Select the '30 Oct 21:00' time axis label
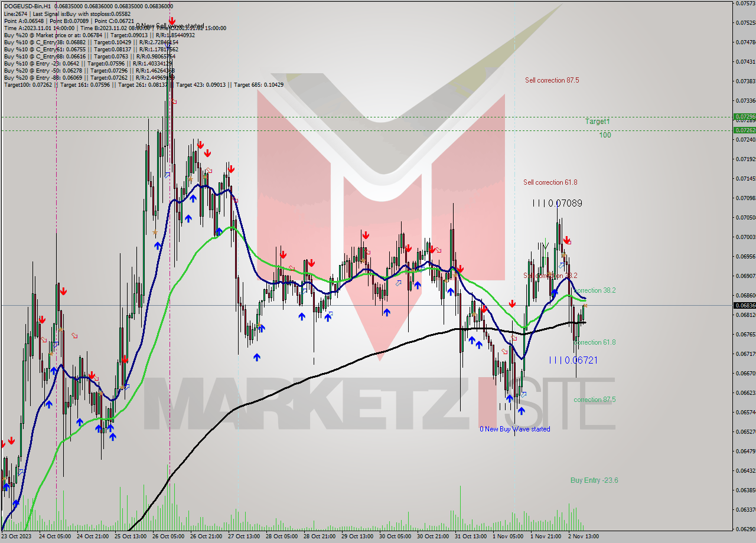This screenshot has width=756, height=543. click(x=432, y=537)
